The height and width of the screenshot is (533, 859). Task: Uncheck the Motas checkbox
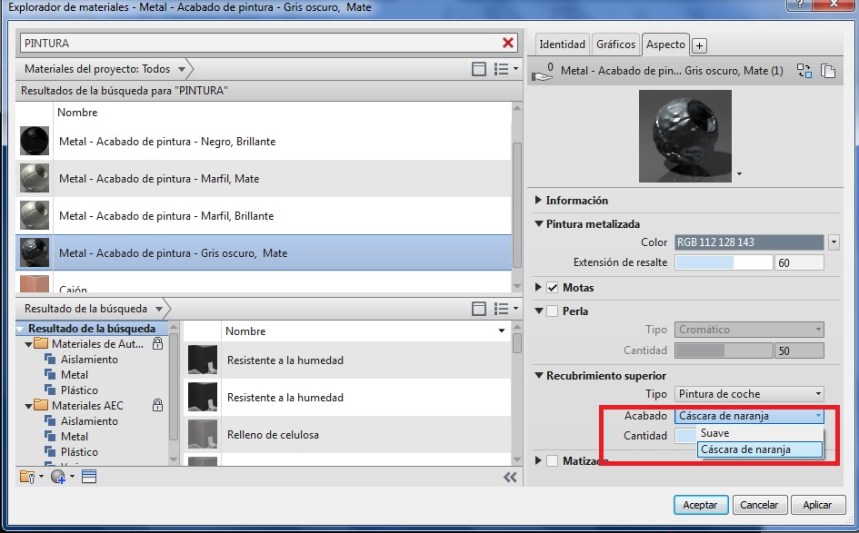coord(551,288)
